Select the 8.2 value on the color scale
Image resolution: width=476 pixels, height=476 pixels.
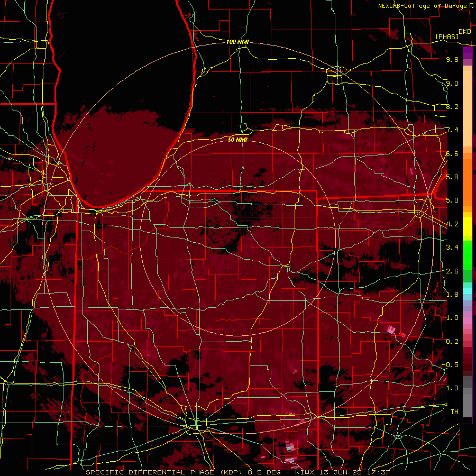[x=452, y=106]
